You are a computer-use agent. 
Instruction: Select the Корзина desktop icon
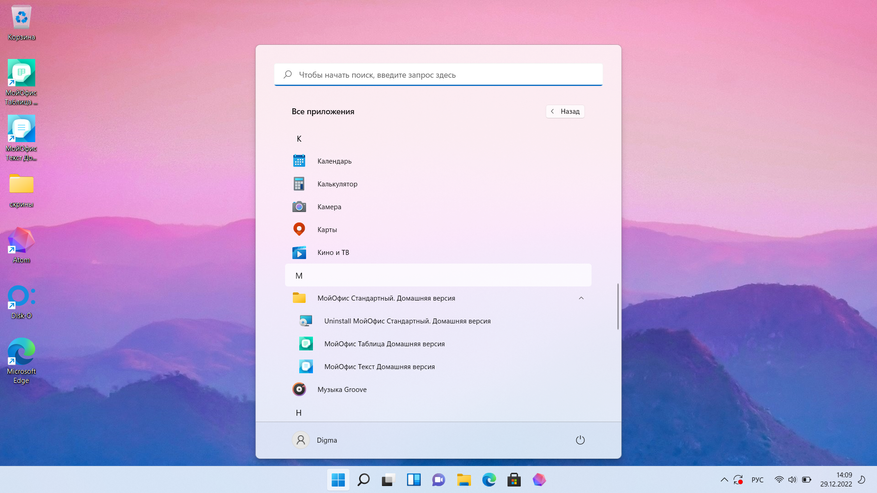tap(21, 23)
